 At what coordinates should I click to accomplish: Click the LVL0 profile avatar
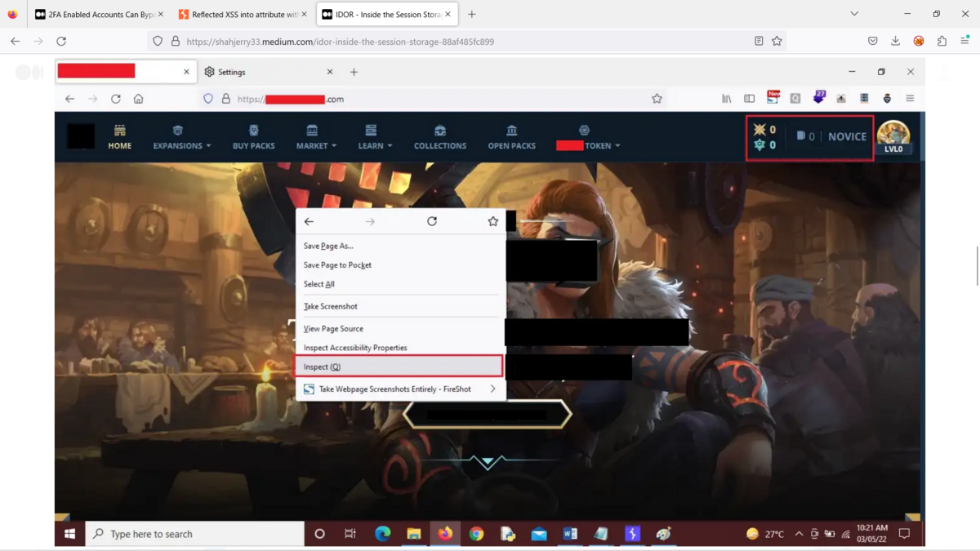[893, 137]
